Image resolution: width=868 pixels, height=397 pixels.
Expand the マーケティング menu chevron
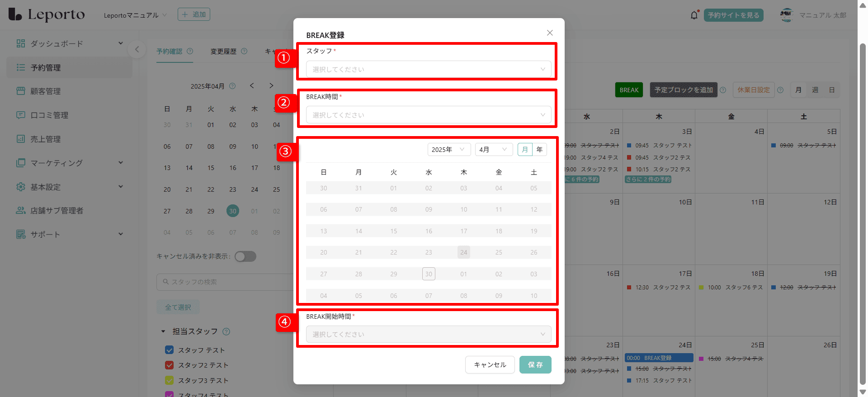click(x=121, y=163)
